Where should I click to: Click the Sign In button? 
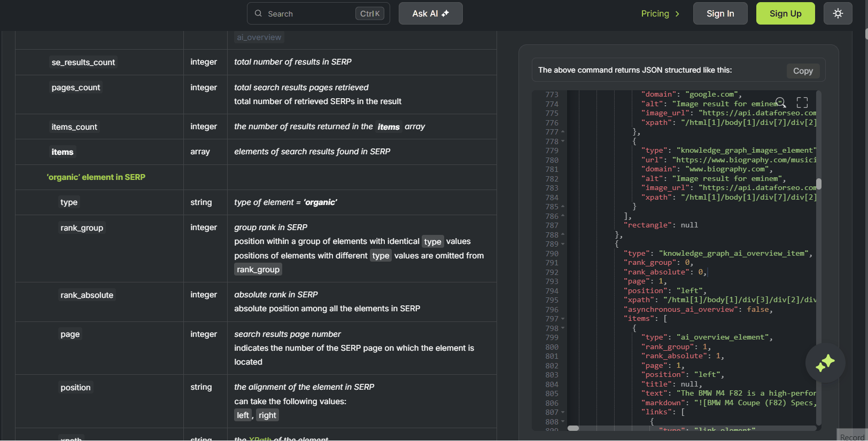point(720,13)
